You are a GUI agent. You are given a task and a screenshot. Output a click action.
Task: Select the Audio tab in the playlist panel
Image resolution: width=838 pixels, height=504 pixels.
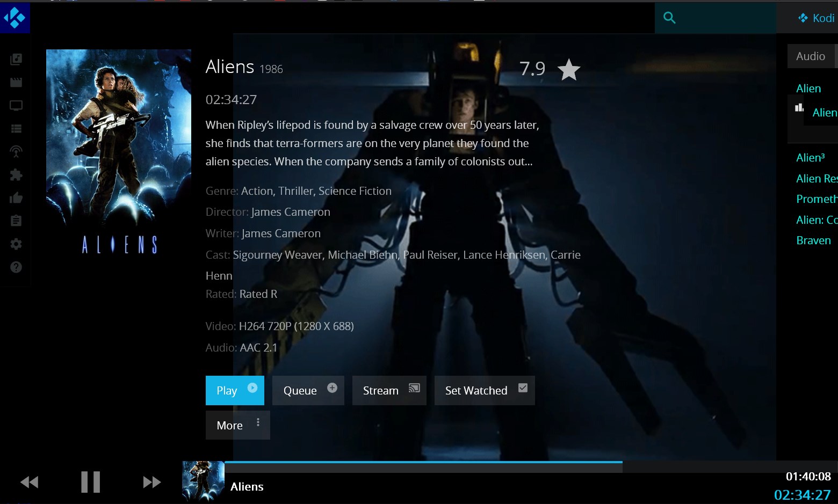tap(811, 56)
